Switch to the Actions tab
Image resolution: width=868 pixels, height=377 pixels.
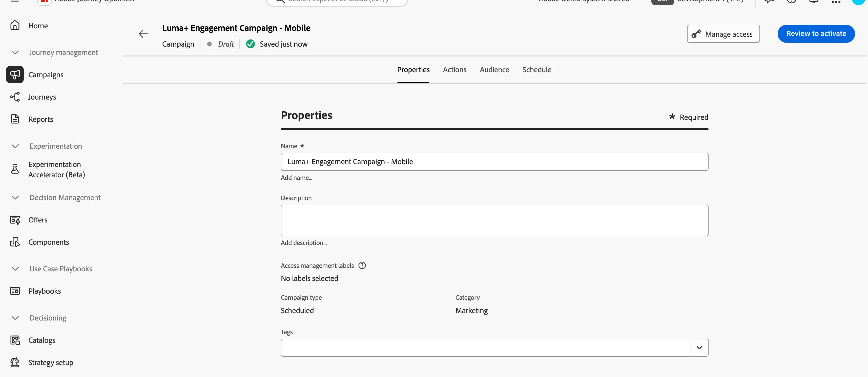click(454, 70)
